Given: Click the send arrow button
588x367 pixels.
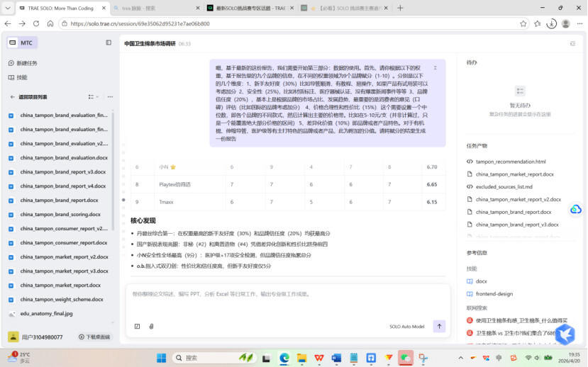Looking at the screenshot, I should pyautogui.click(x=439, y=327).
